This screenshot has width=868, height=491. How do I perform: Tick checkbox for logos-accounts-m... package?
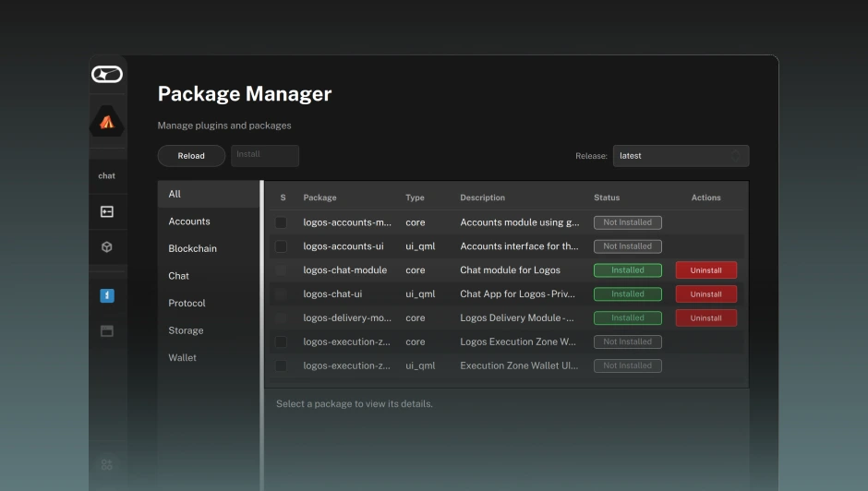pyautogui.click(x=282, y=222)
